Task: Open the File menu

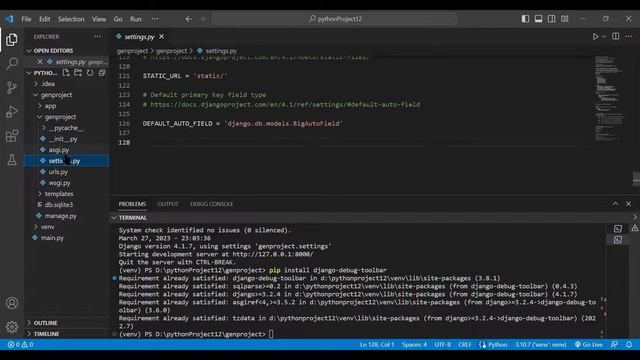Action: pos(26,19)
